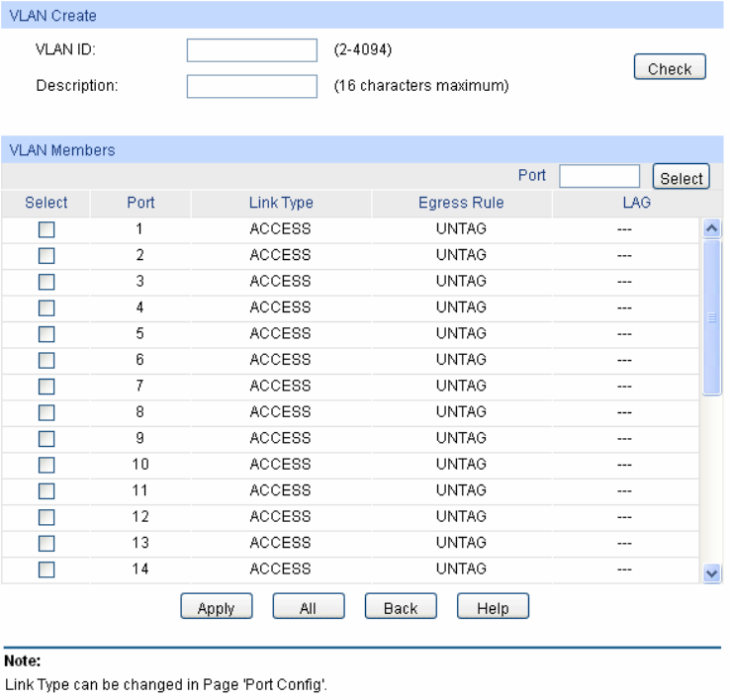This screenshot has height=700, width=730.
Task: Open the Help button
Action: [492, 608]
